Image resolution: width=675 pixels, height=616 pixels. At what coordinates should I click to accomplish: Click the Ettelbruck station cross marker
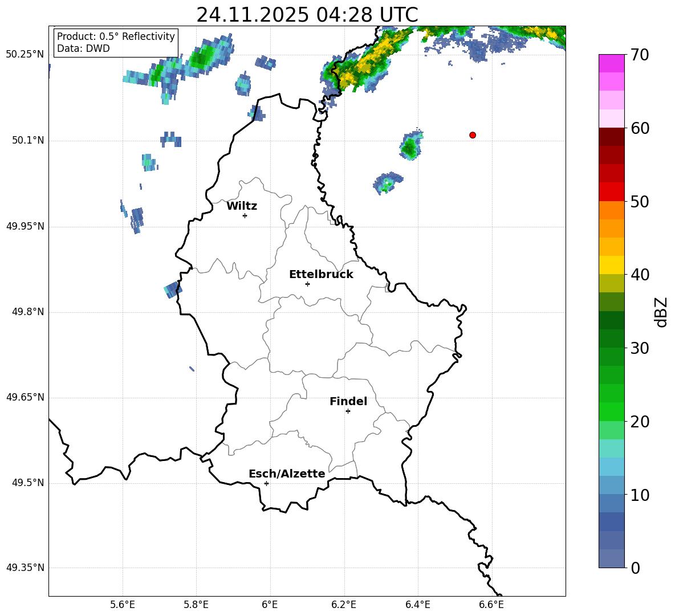point(307,284)
